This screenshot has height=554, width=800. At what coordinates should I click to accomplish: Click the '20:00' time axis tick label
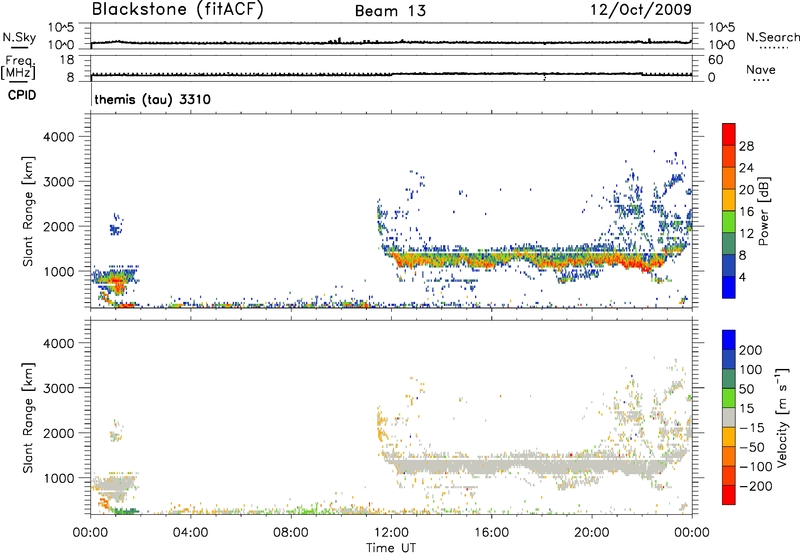tap(592, 533)
